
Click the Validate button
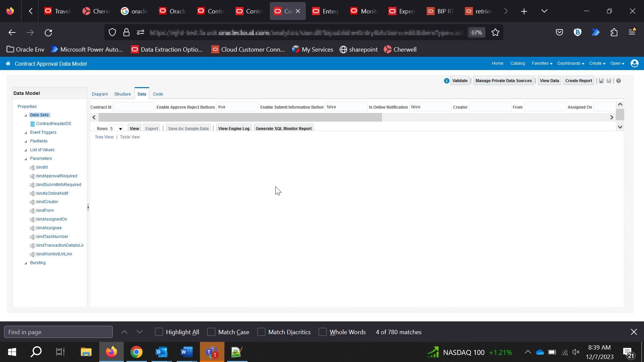(459, 80)
